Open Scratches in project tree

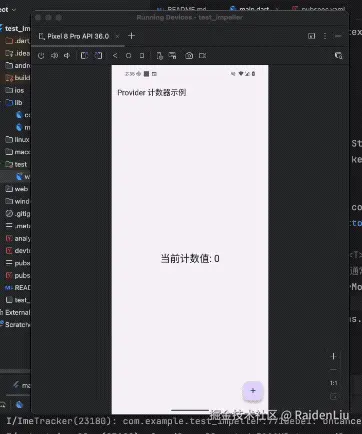[15, 325]
